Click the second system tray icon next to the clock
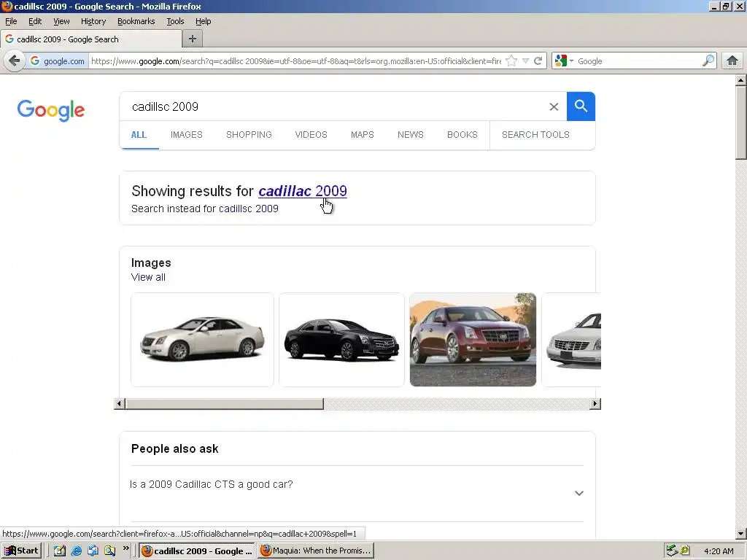The width and height of the screenshot is (747, 560). (685, 551)
